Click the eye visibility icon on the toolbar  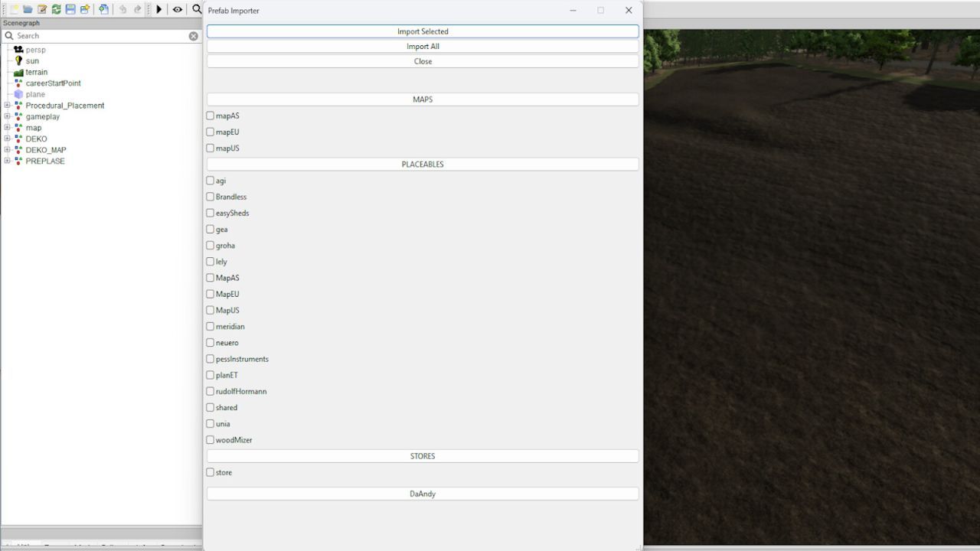tap(178, 9)
